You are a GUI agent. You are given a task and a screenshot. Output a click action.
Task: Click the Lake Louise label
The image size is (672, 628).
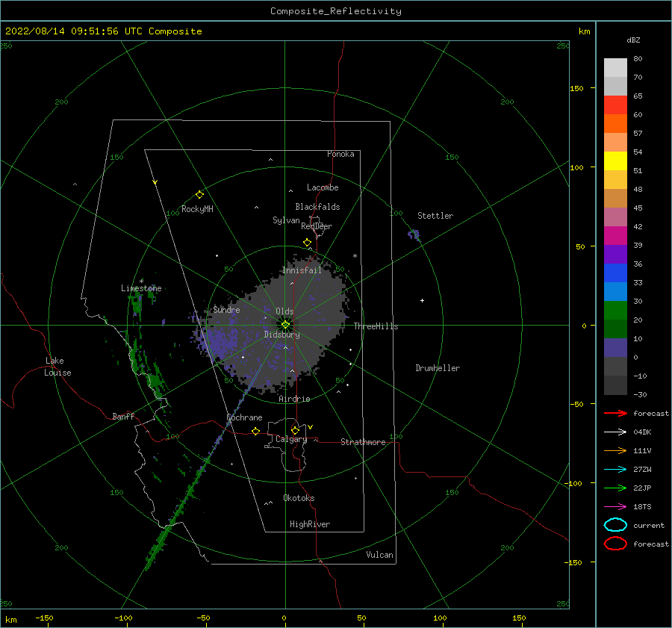tap(57, 367)
